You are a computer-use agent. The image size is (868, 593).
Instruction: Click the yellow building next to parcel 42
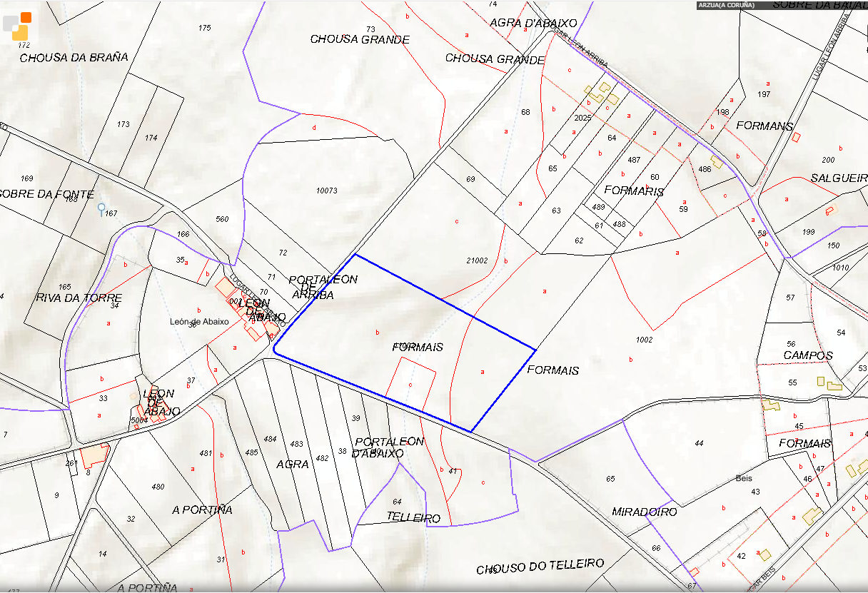[x=764, y=554]
